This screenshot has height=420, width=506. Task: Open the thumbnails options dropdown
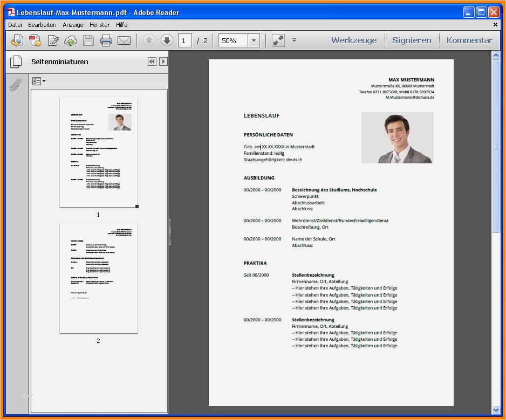pos(38,81)
